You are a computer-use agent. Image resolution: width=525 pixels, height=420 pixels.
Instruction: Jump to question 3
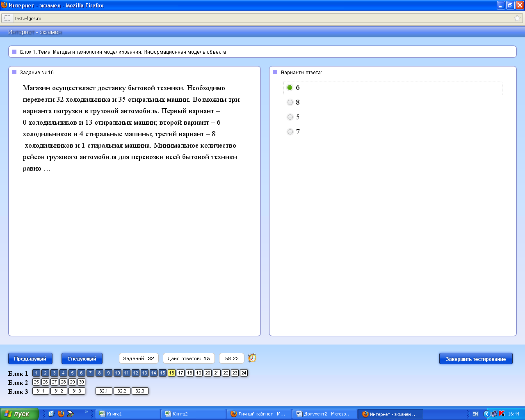[x=54, y=373]
